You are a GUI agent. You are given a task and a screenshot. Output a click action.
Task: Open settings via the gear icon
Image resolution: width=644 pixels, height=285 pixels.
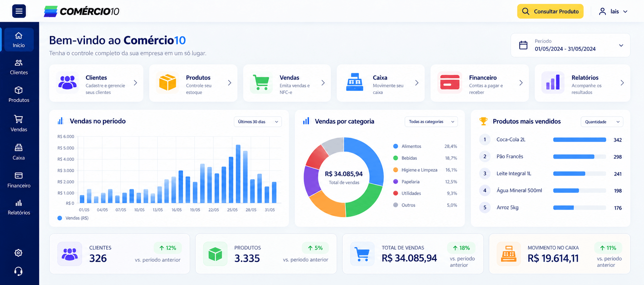click(18, 253)
